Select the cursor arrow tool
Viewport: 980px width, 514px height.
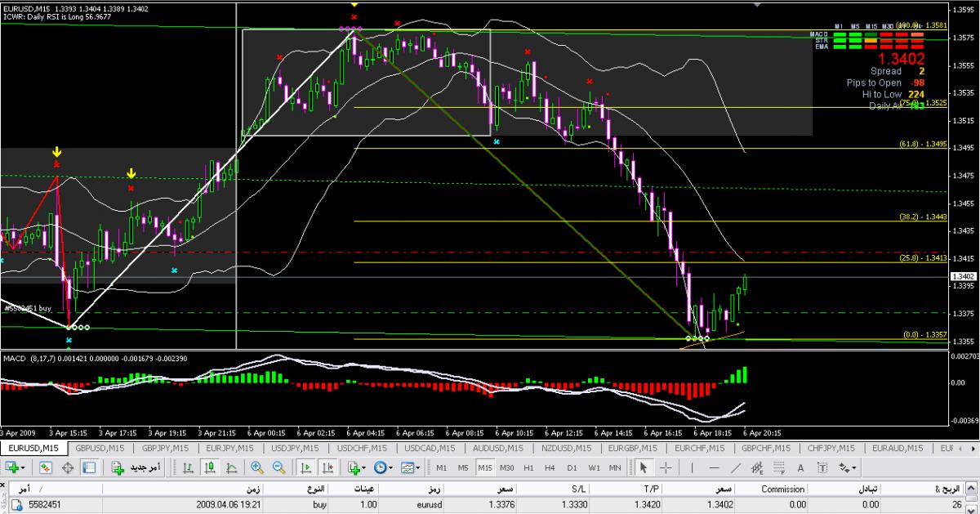pos(644,467)
